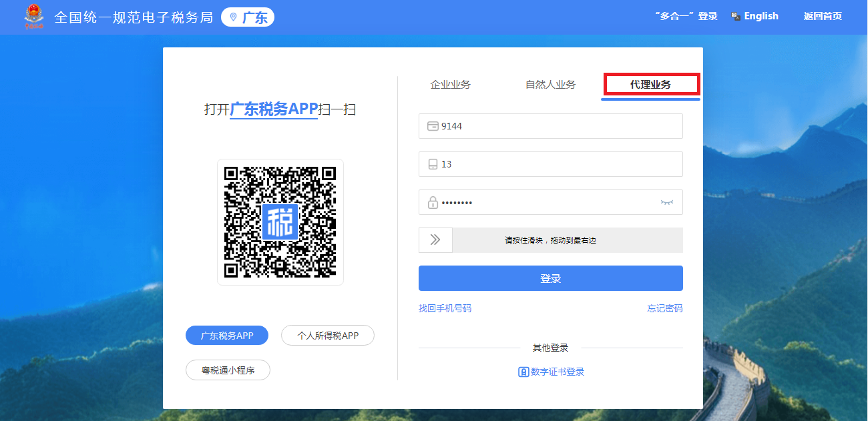Switch language to English
Image resolution: width=868 pixels, height=421 pixels.
coord(761,16)
